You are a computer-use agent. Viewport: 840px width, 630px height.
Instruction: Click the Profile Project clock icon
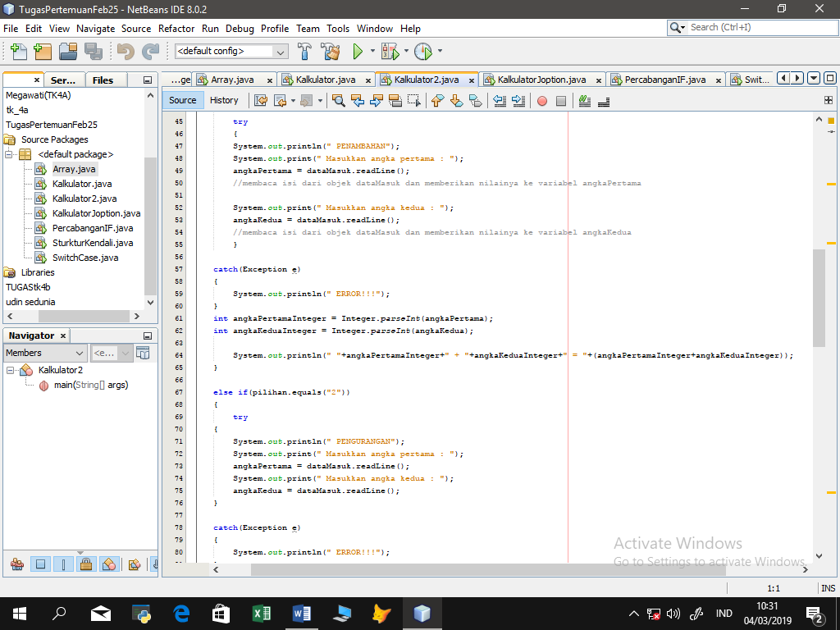(x=423, y=52)
